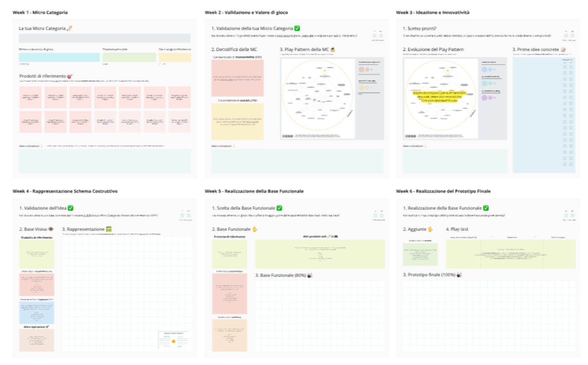Open the circular Play Pattern diagram in Week 2
Image resolution: width=588 pixels, height=365 pixels.
[318, 95]
